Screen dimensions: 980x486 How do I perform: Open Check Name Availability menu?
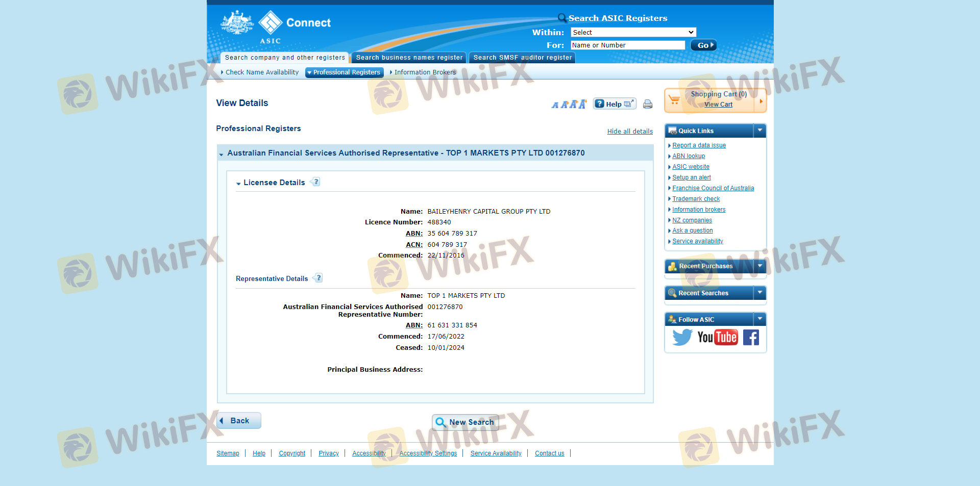(x=261, y=72)
